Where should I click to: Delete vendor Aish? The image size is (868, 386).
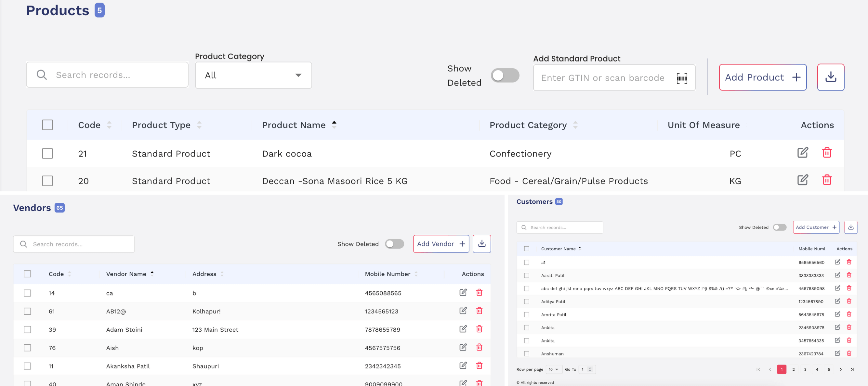click(x=479, y=347)
